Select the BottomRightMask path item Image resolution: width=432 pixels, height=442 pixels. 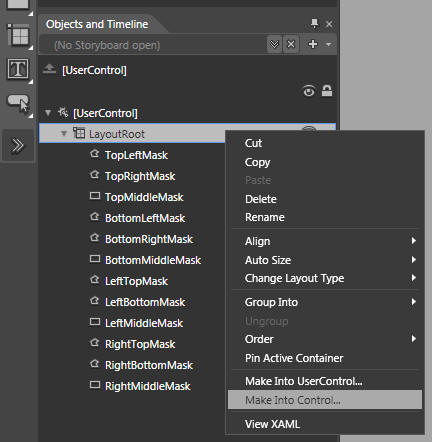149,239
